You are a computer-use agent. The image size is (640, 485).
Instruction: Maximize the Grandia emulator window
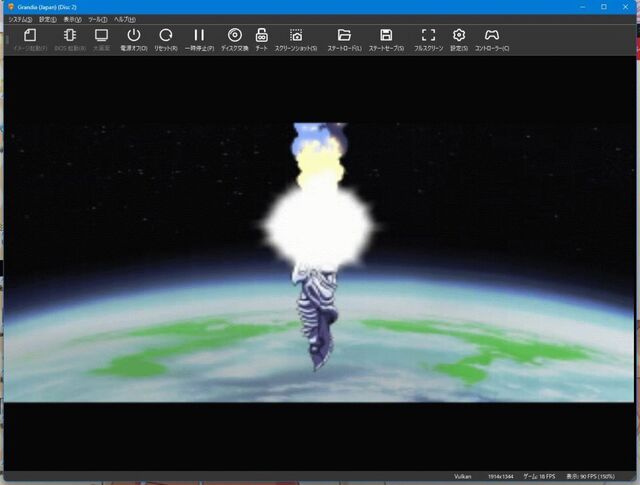[604, 7]
